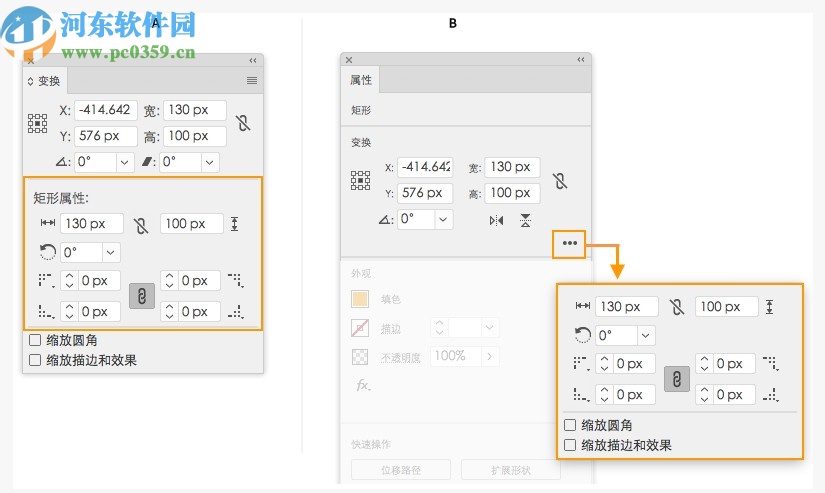Screen dimensions: 825x493
Task: Open more options three-dots button
Action: (x=569, y=244)
